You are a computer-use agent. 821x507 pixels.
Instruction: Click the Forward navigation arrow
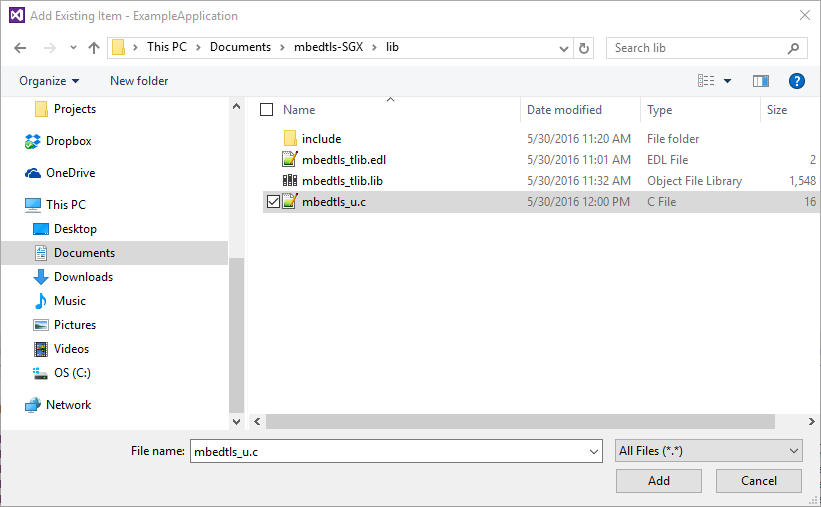point(50,48)
